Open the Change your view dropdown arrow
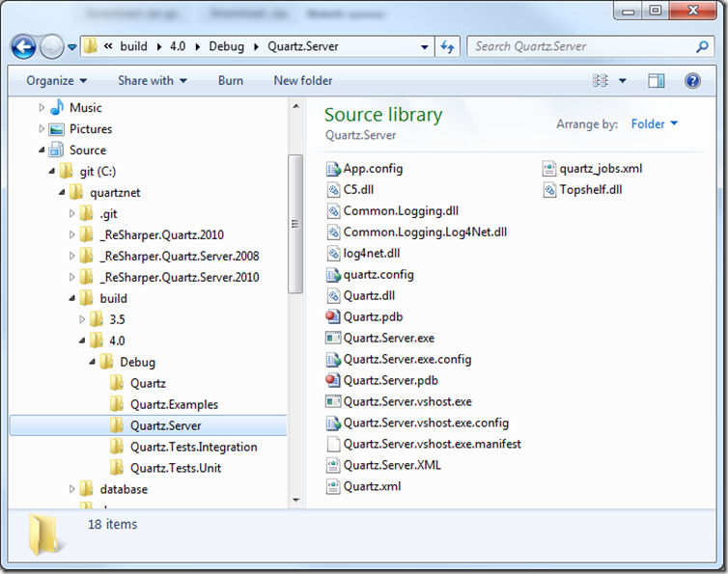The image size is (728, 574). pos(623,81)
